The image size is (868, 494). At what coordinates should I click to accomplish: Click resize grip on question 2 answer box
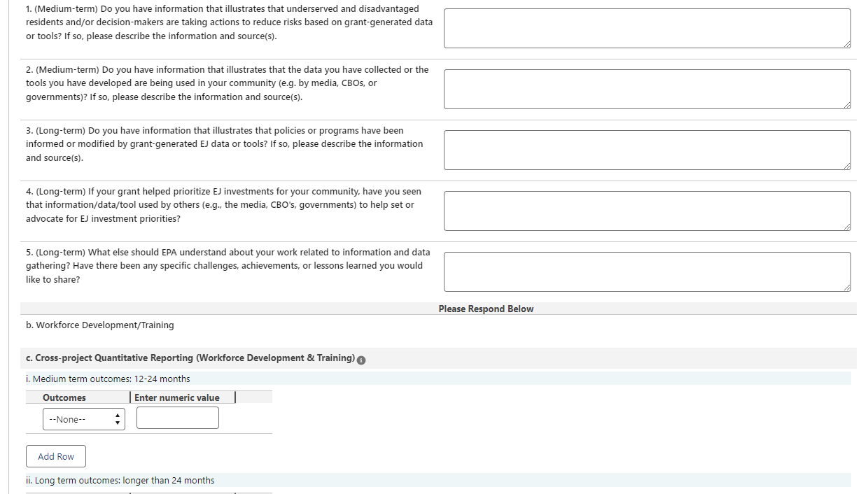point(847,105)
